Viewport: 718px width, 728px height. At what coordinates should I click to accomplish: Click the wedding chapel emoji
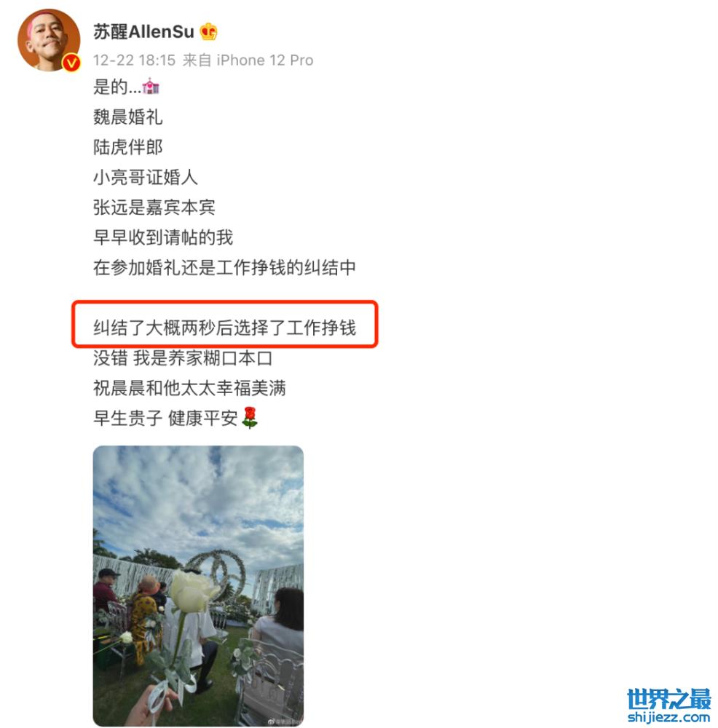(x=151, y=87)
